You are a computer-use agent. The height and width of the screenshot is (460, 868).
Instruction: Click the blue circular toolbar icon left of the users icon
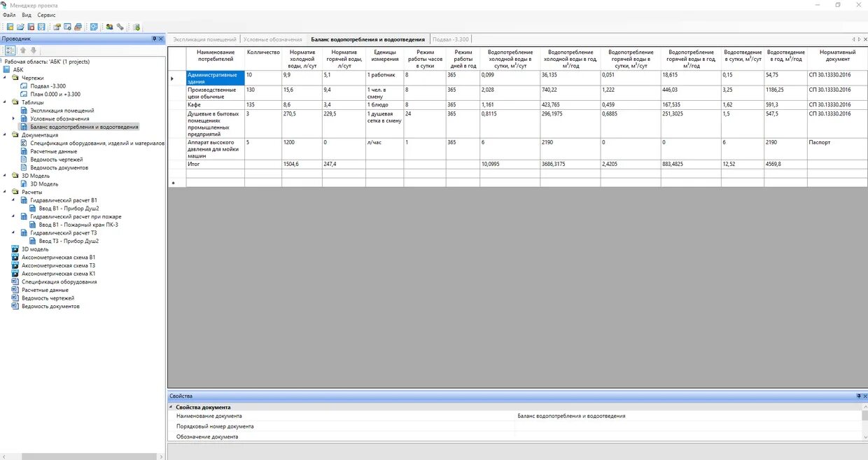point(94,27)
